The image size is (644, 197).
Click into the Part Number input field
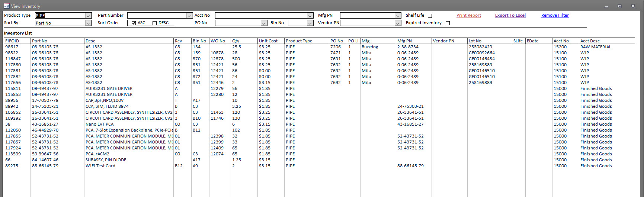click(157, 16)
